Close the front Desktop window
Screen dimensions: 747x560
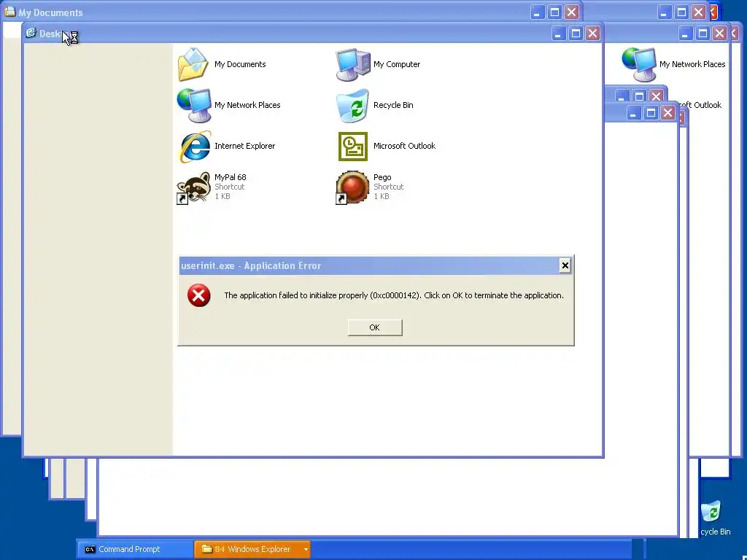click(x=592, y=34)
